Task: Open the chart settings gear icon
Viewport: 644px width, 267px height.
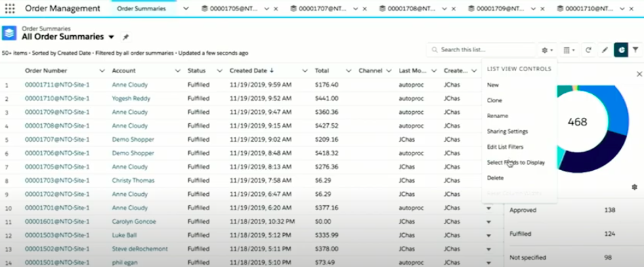Action: [x=634, y=187]
